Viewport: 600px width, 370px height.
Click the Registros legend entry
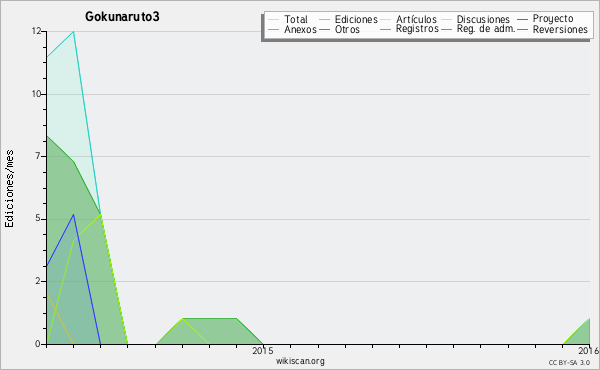pyautogui.click(x=417, y=29)
